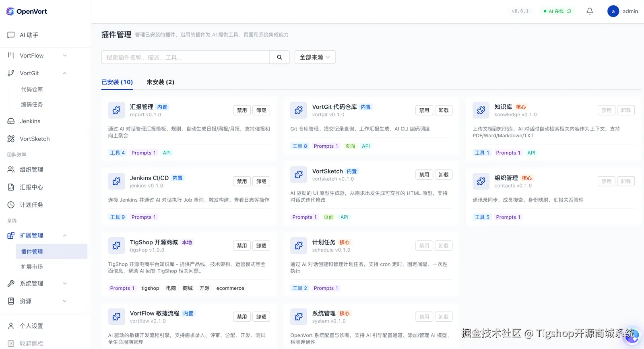The width and height of the screenshot is (644, 349).
Task: Click the 资源 sidebar icon
Action: (x=11, y=301)
